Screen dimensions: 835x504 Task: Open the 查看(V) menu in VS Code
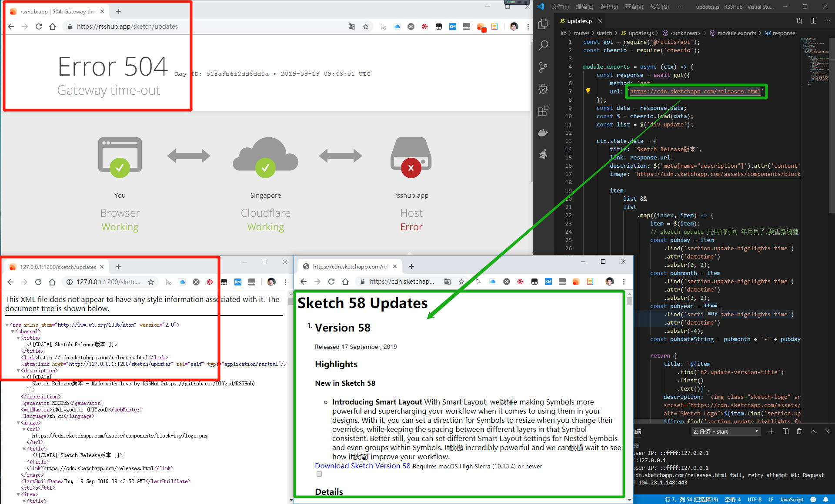634,7
